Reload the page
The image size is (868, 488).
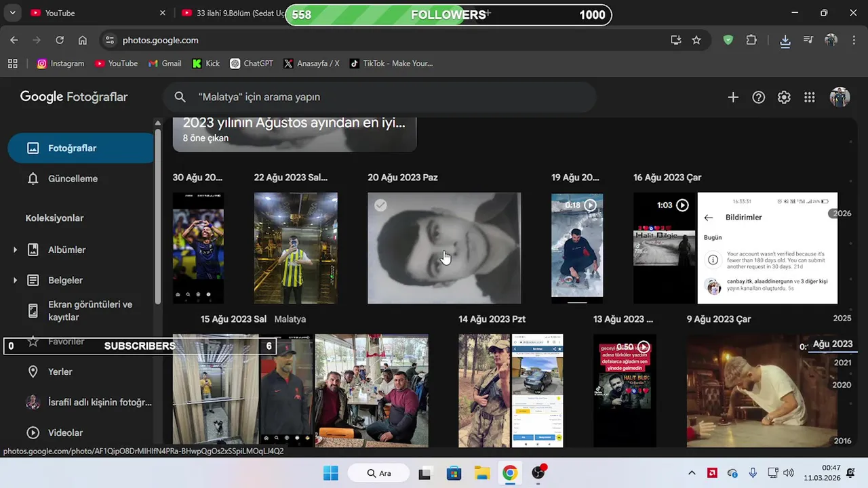[x=60, y=40]
